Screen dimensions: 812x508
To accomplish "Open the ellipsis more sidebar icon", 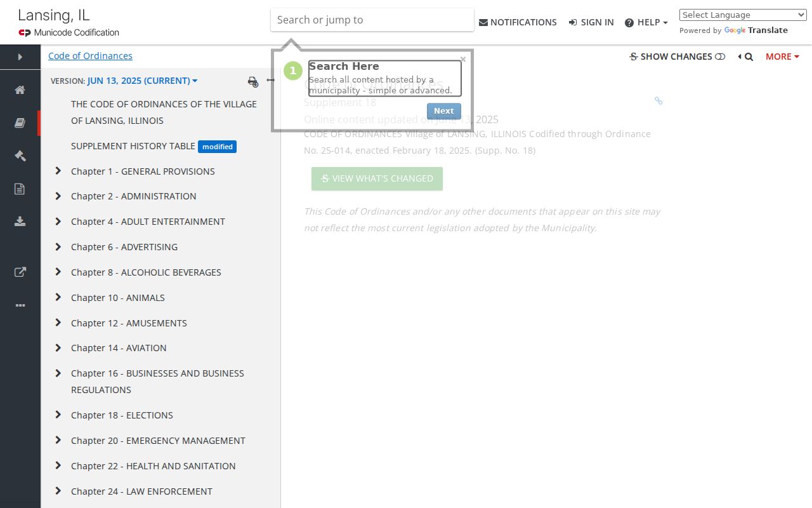I will (x=20, y=305).
